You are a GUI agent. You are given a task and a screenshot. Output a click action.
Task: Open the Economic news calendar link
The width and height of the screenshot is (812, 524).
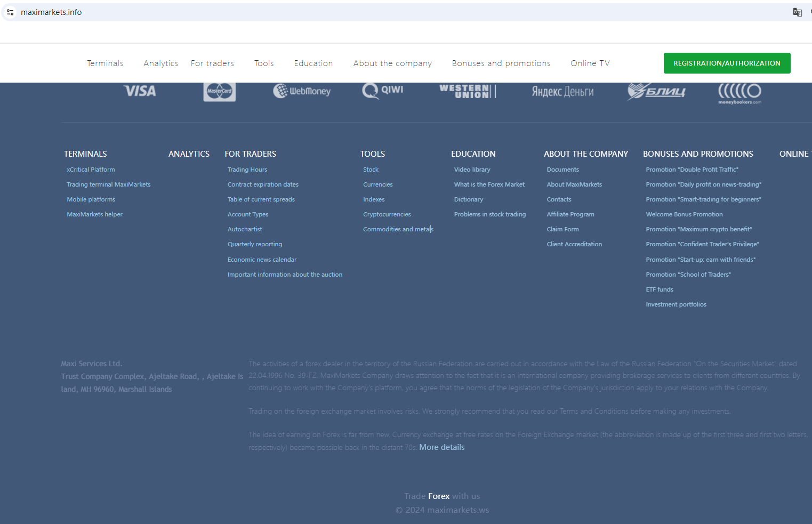[262, 260]
